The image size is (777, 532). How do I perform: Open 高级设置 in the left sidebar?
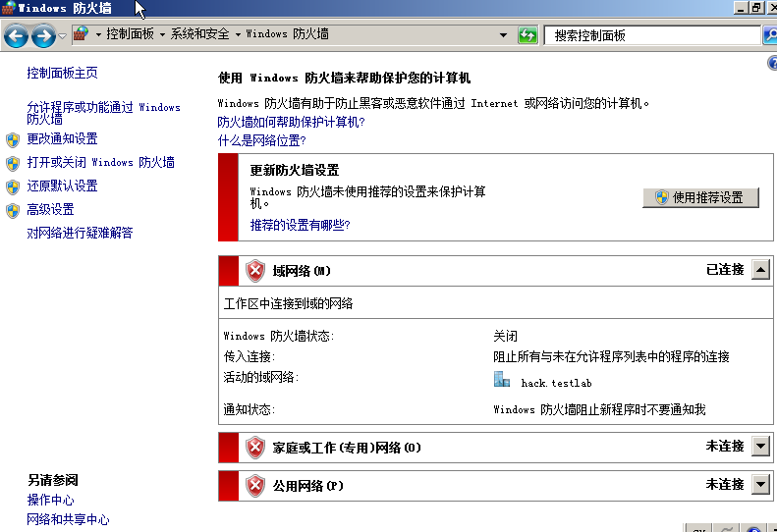tap(51, 209)
